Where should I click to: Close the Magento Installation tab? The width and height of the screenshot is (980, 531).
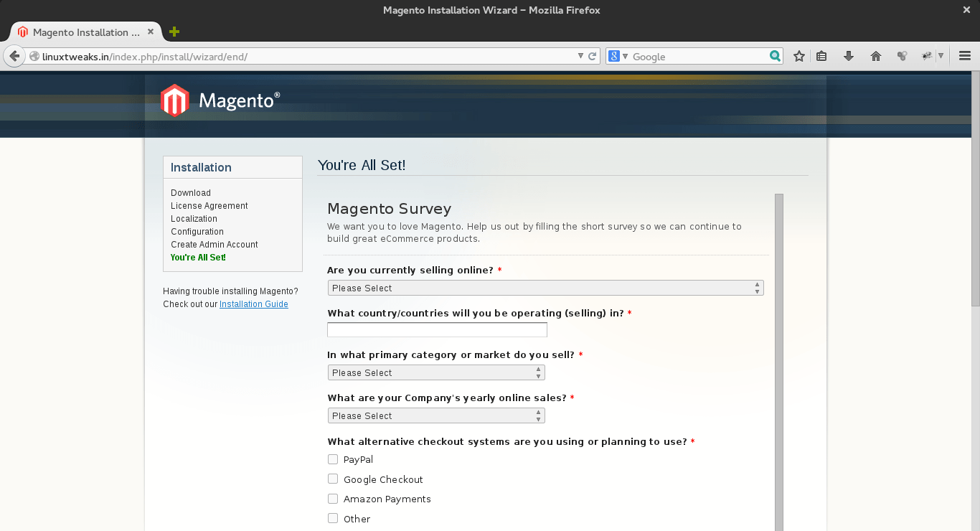[151, 32]
